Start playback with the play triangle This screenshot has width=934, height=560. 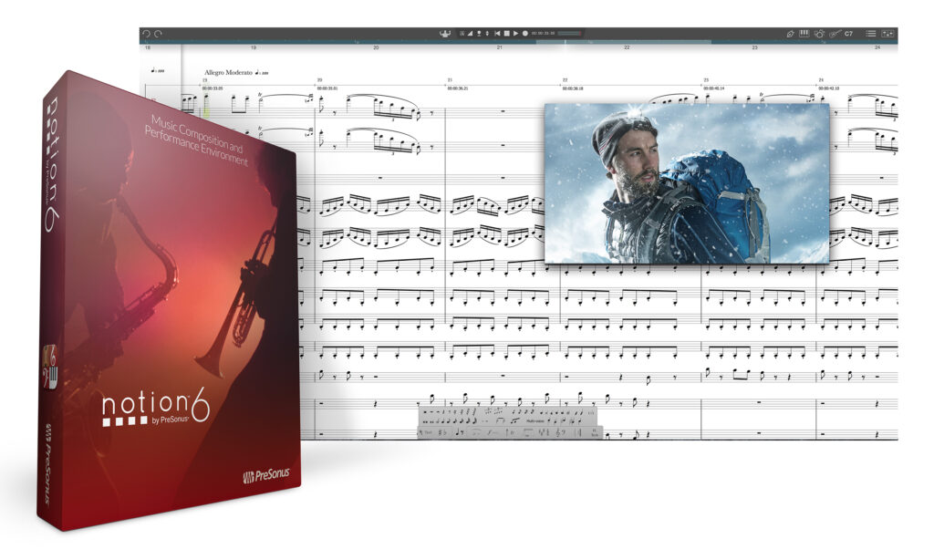pyautogui.click(x=516, y=34)
